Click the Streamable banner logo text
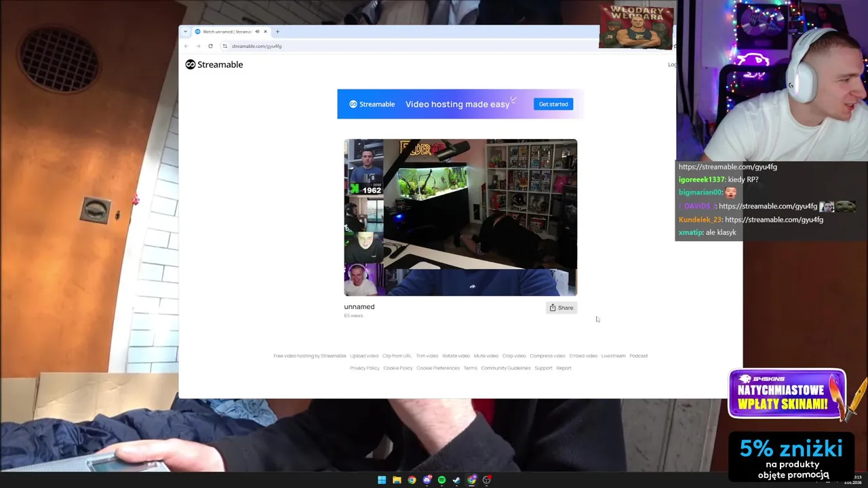Screen dimensions: 868x488 pyautogui.click(x=372, y=104)
